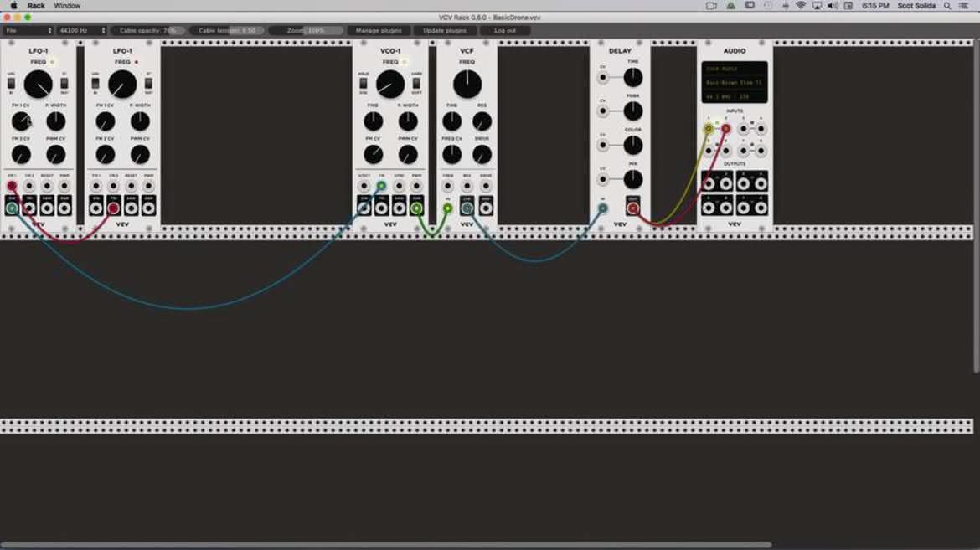The height and width of the screenshot is (550, 980).
Task: Click the large FREQ knob on VCO-1
Action: (x=390, y=85)
